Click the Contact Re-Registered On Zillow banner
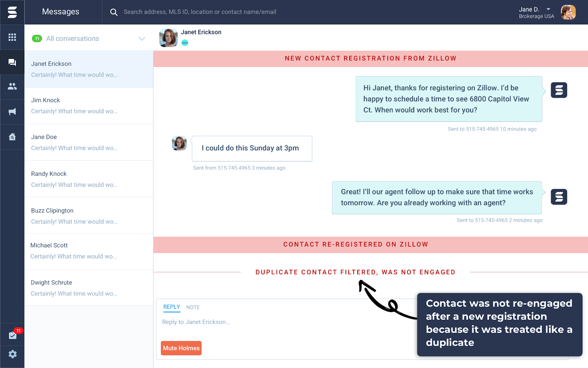Screen dimensions: 588x368 [x=370, y=245]
